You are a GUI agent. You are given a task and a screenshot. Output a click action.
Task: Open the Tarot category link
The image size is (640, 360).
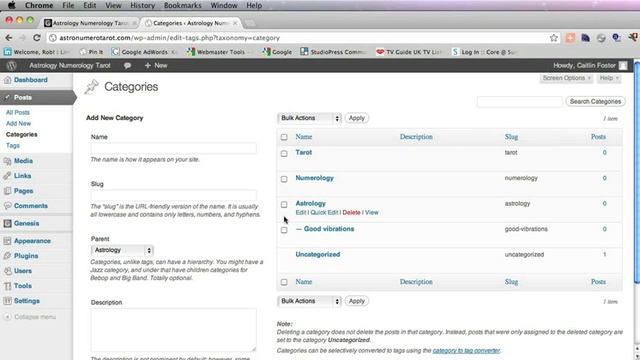(304, 152)
